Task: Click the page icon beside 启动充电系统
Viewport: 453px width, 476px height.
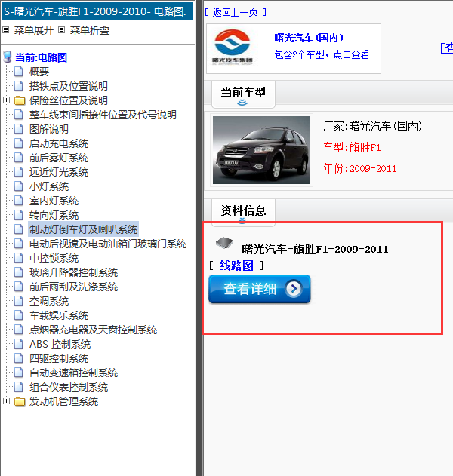Action: [x=19, y=143]
